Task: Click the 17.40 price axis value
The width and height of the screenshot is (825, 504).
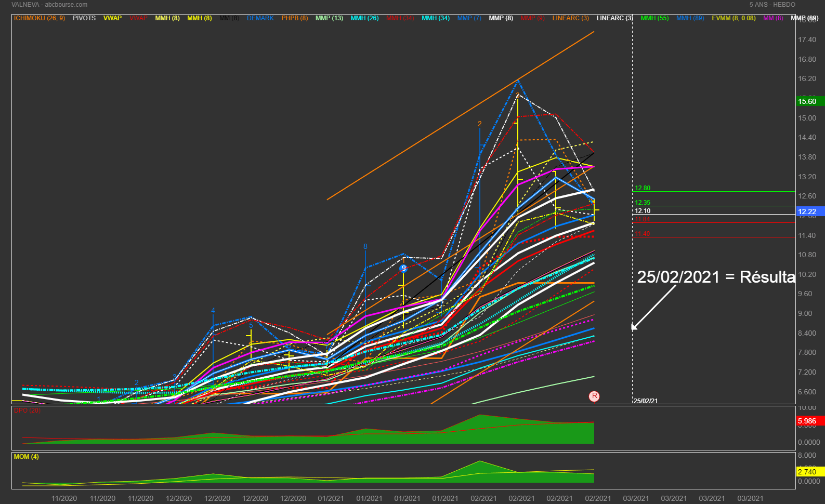Action: [x=807, y=39]
